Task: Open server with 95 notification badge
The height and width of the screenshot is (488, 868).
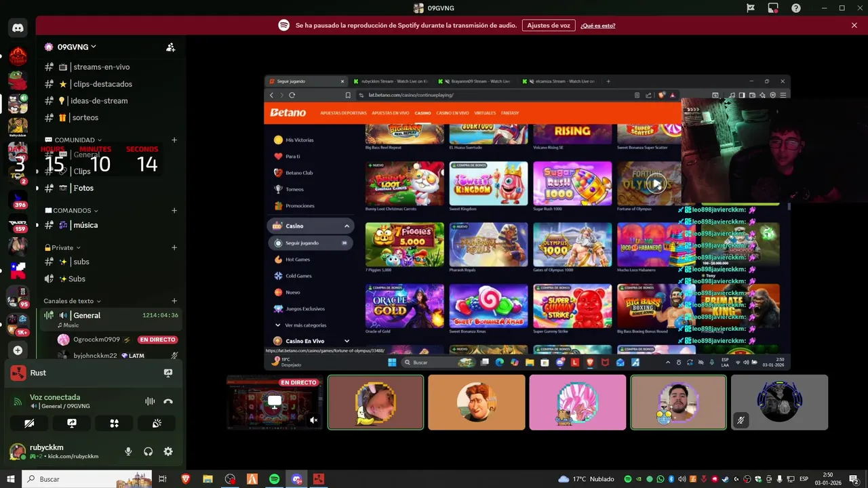Action: point(18,297)
